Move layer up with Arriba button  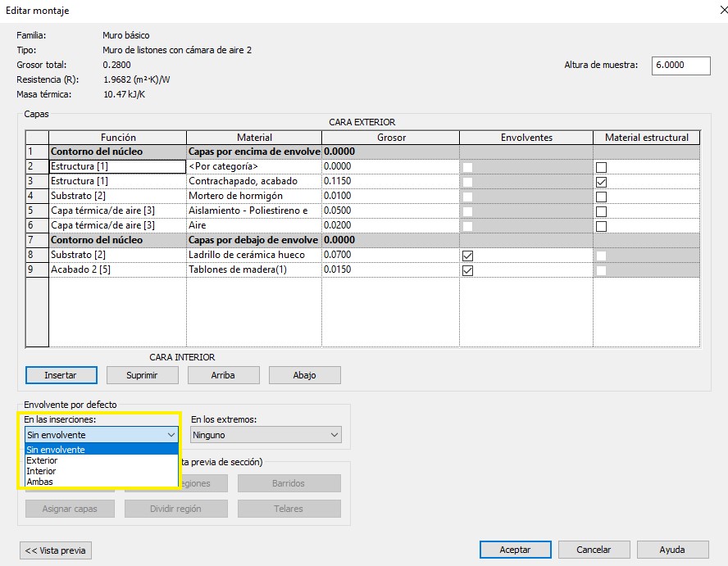point(223,375)
